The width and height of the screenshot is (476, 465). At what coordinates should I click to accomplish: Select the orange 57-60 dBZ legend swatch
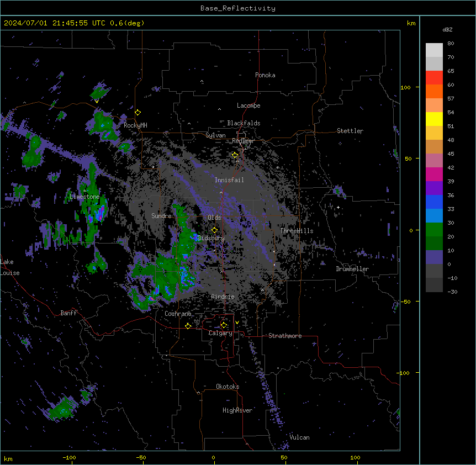(x=434, y=92)
